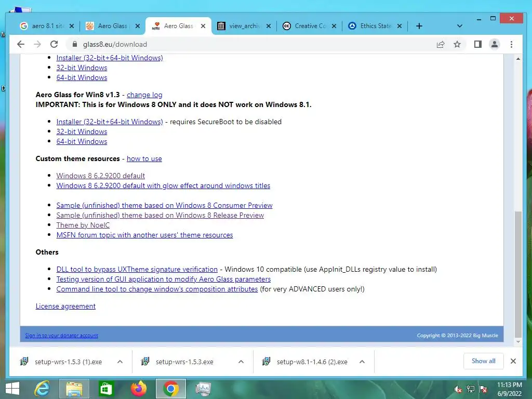Open Consumer Preview sample theme link

[164, 205]
